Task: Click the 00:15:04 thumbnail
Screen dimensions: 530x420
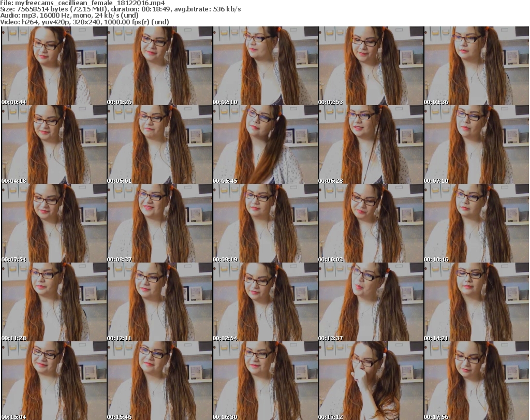Action: pos(54,381)
